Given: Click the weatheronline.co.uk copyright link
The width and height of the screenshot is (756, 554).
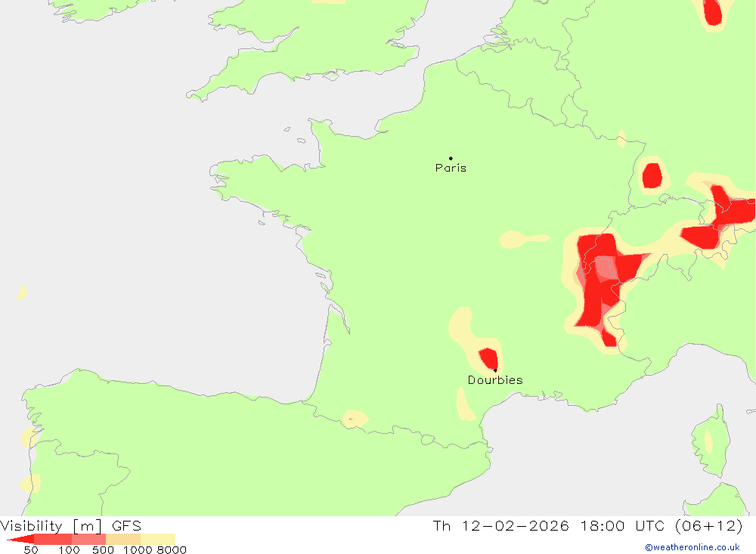Looking at the screenshot, I should [x=692, y=547].
